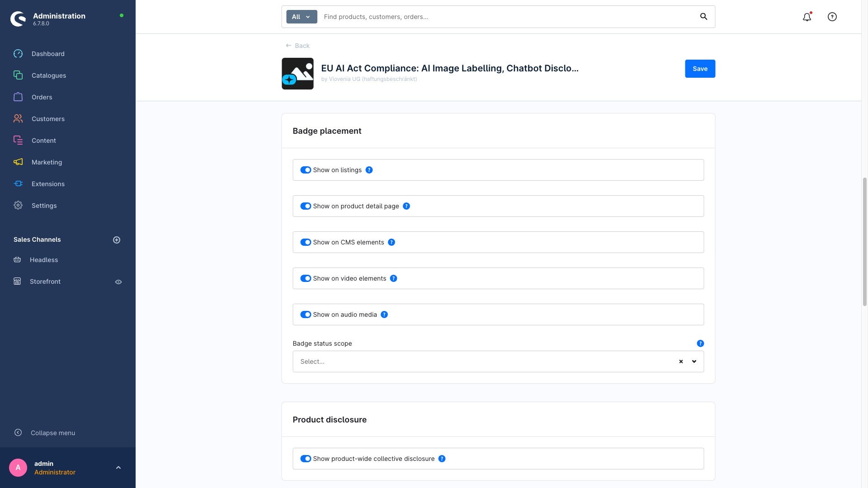The image size is (868, 488).
Task: Show help for product detail page
Action: 406,206
